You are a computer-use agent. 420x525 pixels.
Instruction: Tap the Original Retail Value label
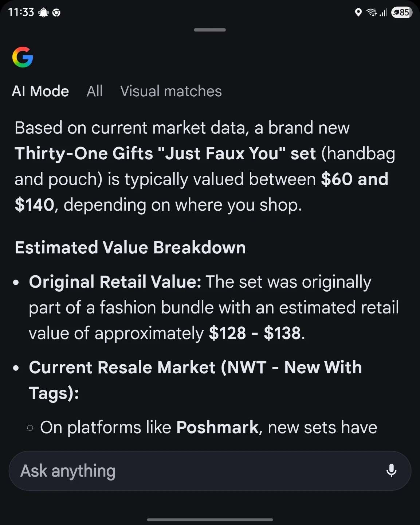click(x=115, y=282)
